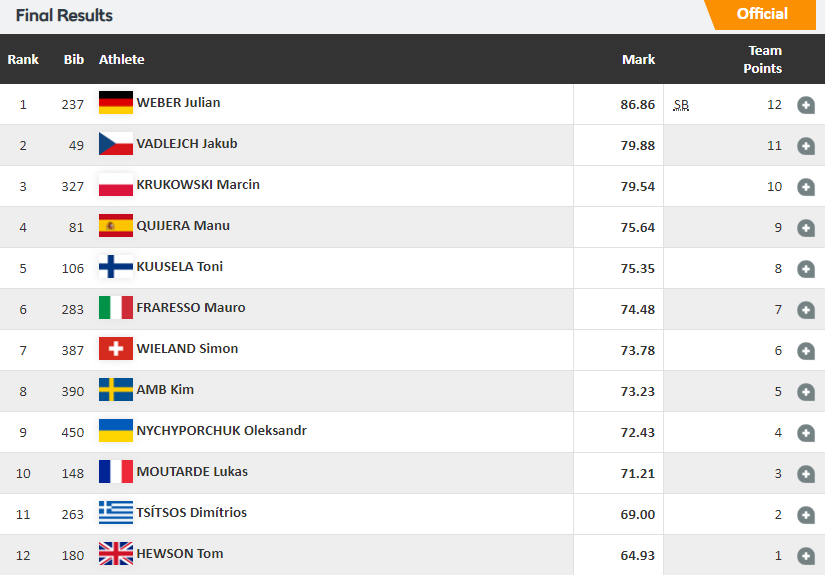Open plus icon for NYCHYPORCHUK Oleksandr

(x=806, y=433)
